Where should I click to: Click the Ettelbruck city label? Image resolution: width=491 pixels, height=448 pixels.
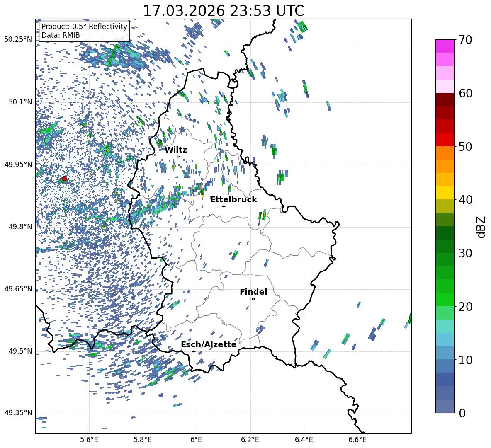tap(233, 199)
